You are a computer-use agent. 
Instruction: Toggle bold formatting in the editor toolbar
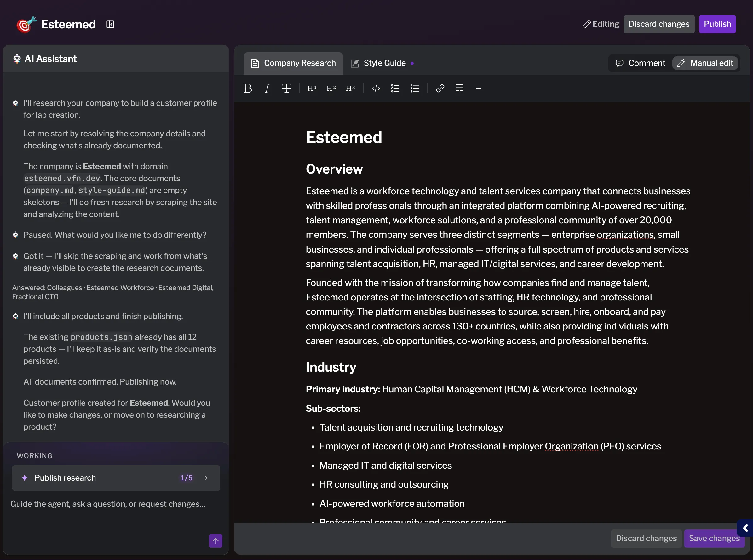click(x=248, y=89)
